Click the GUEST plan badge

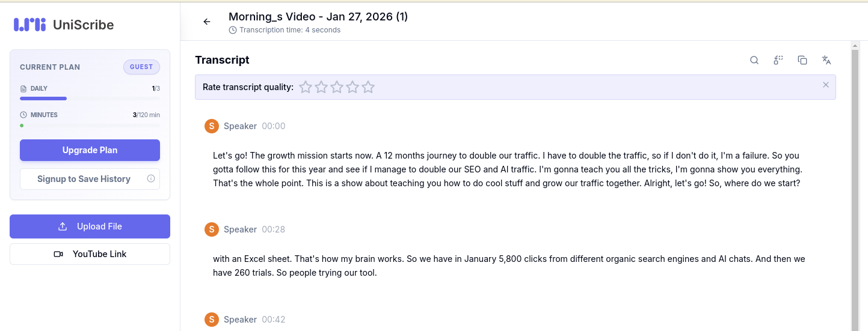tap(141, 67)
